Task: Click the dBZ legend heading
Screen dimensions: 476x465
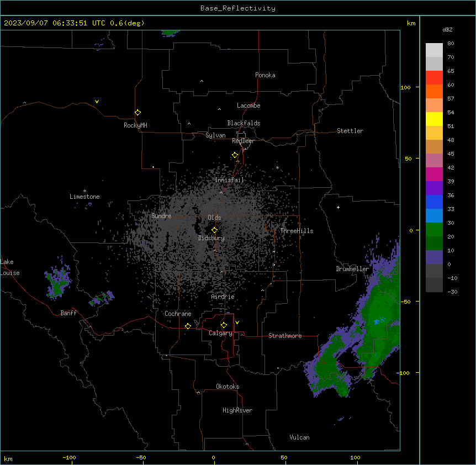Action: click(447, 30)
